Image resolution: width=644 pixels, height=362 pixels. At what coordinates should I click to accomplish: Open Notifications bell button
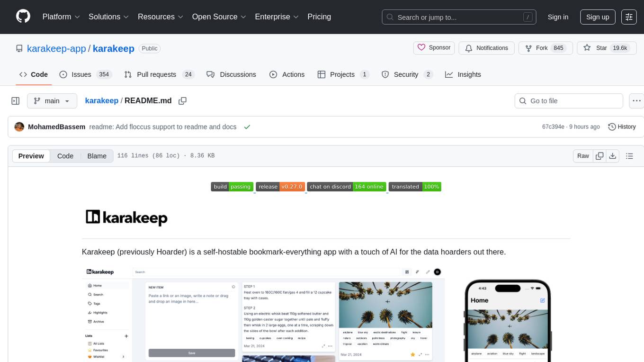(x=486, y=48)
